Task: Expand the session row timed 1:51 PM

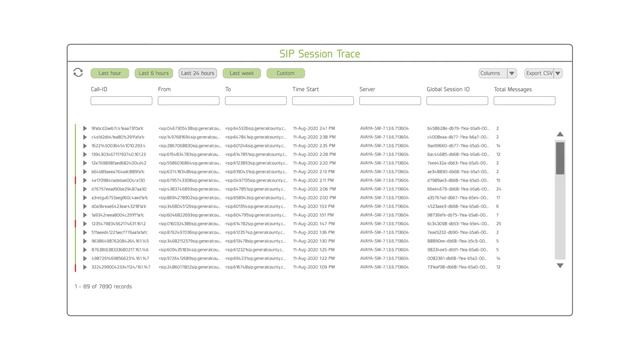Action: click(85, 215)
